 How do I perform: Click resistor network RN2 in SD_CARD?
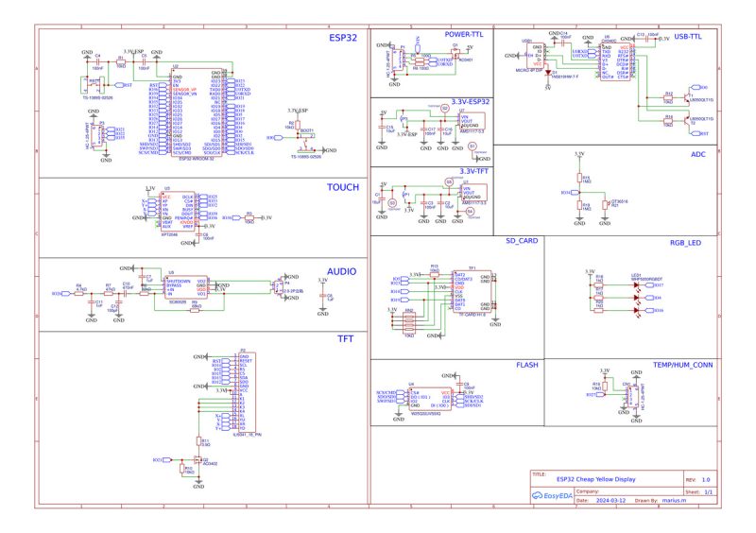pos(408,322)
